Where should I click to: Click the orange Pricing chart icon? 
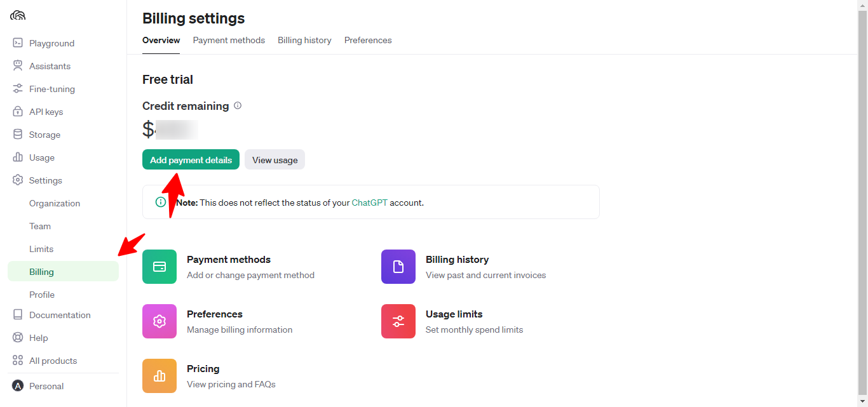tap(159, 376)
